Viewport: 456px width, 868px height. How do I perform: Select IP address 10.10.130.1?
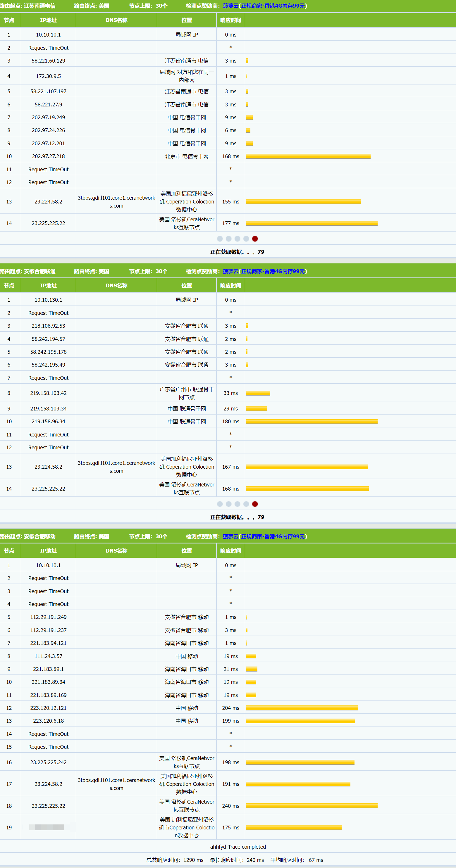pyautogui.click(x=49, y=300)
